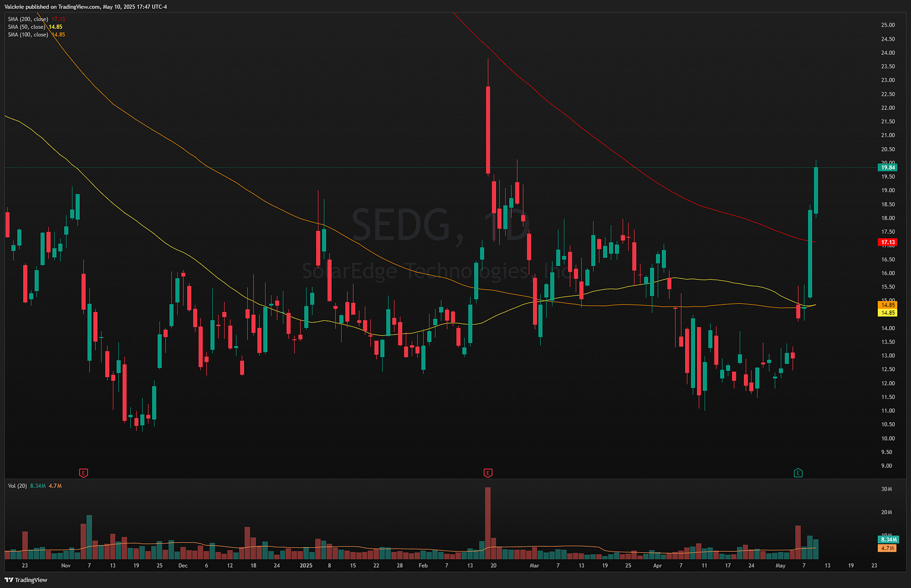Click the 18.50 price axis label
The image size is (911, 588).
coord(888,204)
